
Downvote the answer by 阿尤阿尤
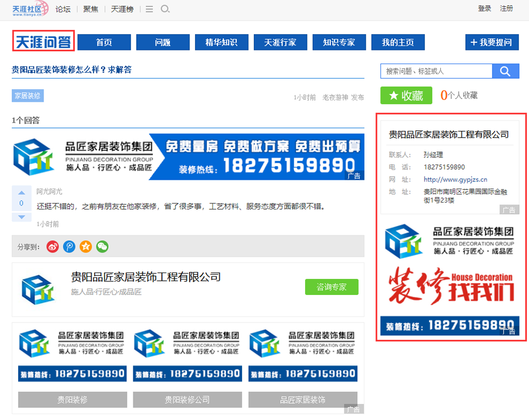22,217
